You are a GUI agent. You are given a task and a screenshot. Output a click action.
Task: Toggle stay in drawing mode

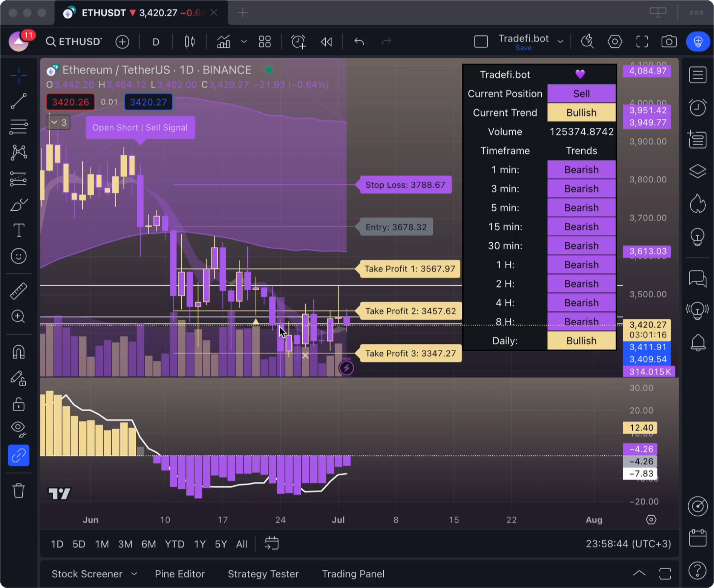pos(18,378)
